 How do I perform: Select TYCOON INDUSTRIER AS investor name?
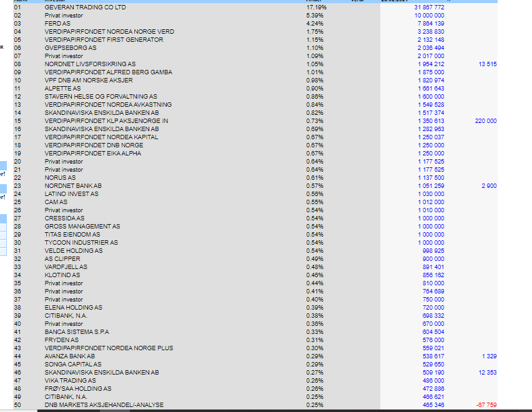click(81, 243)
